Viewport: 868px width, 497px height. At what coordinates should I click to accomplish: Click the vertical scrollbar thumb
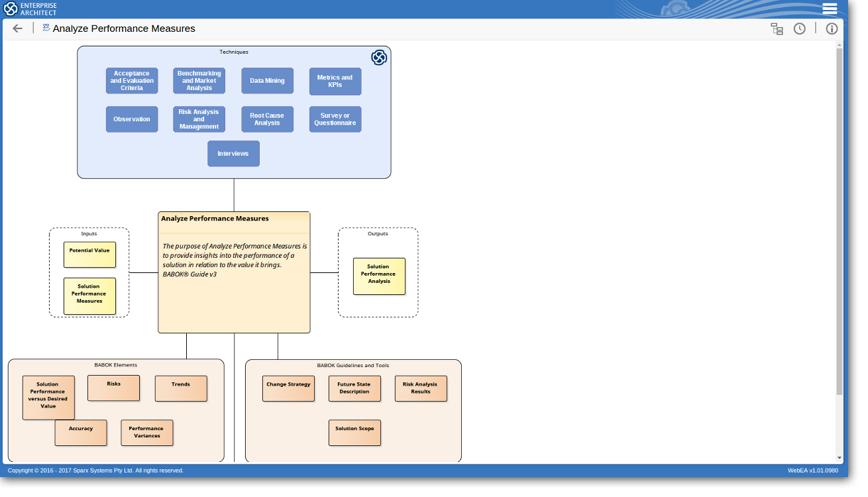click(840, 219)
